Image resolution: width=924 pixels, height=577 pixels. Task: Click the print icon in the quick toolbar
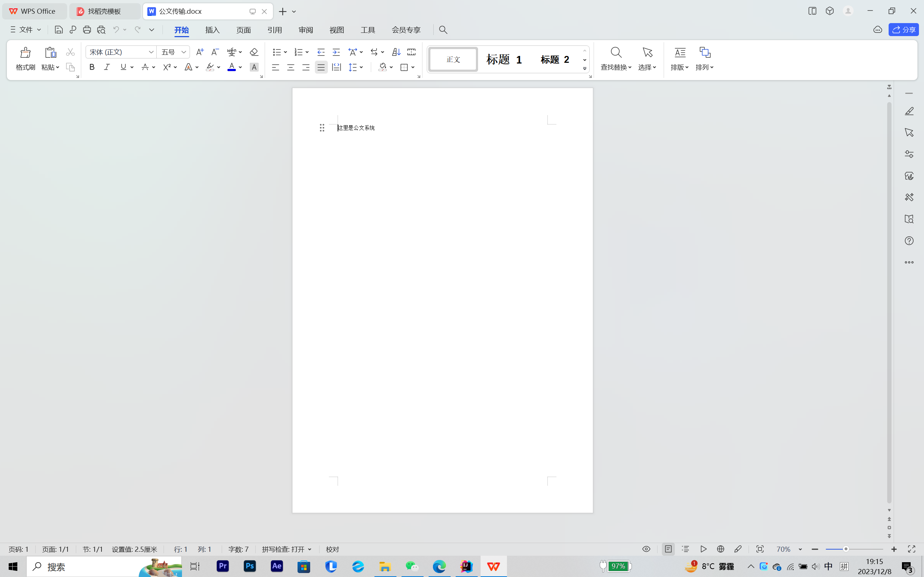pyautogui.click(x=87, y=30)
